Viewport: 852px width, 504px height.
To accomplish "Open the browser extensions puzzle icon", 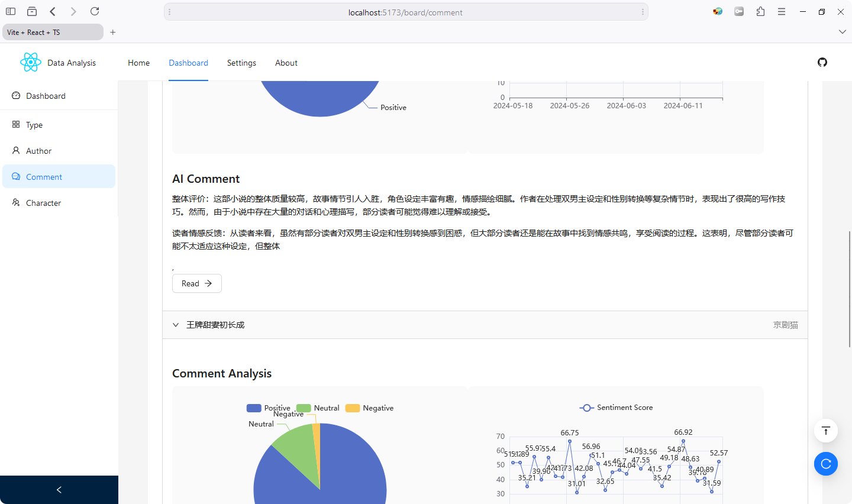I will (x=760, y=11).
